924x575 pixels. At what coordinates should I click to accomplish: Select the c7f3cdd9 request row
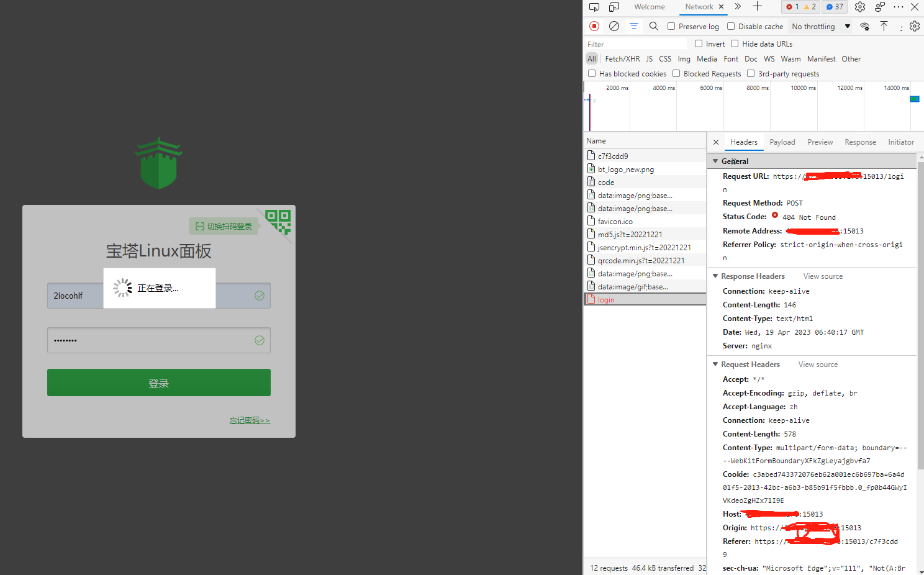[x=645, y=156]
